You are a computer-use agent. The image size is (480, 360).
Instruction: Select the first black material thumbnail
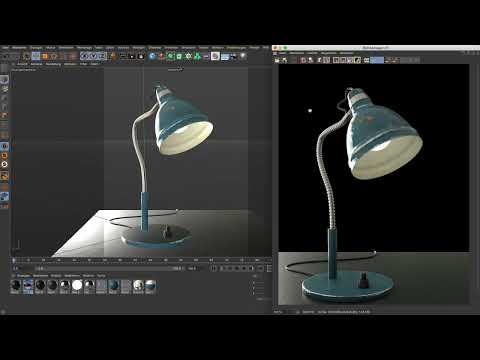[16, 286]
